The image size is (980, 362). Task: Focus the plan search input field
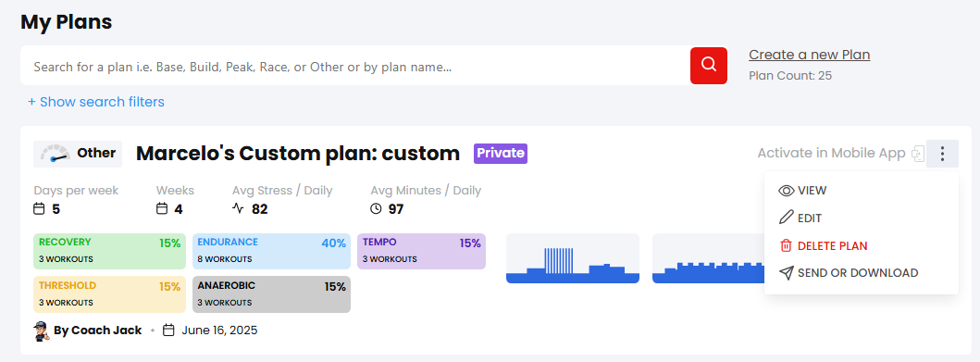click(355, 66)
